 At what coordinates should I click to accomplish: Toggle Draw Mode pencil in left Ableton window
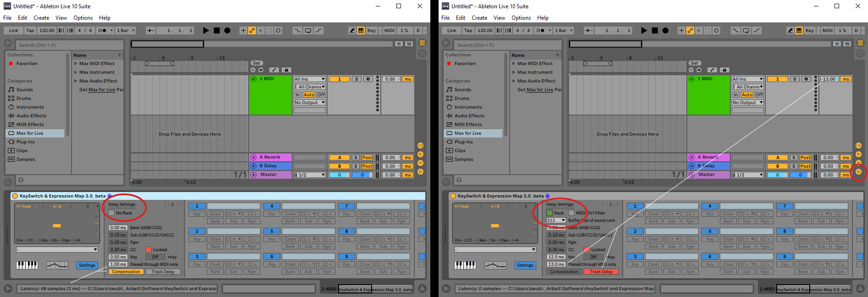click(352, 31)
